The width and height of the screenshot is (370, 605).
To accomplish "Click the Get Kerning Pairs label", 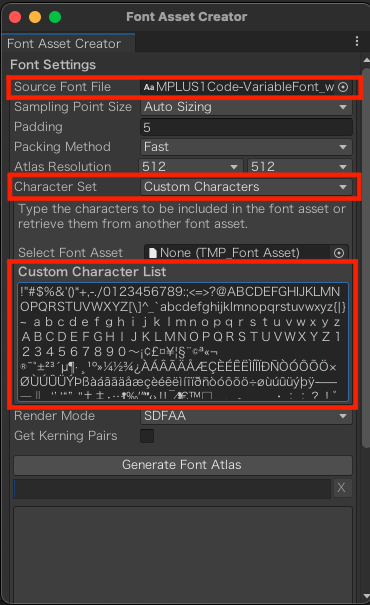I will point(66,436).
